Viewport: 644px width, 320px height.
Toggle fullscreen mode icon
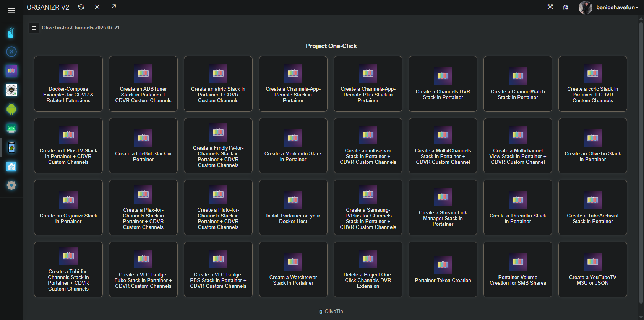pos(550,7)
